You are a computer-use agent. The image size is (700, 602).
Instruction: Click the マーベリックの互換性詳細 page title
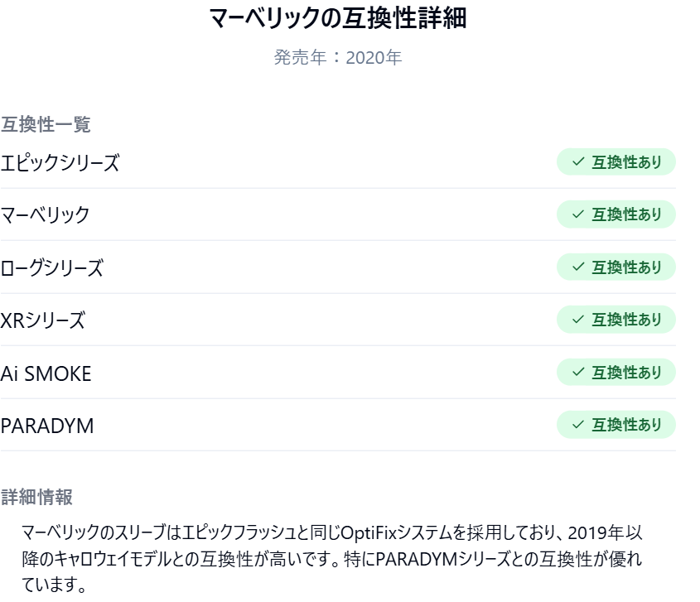click(338, 19)
